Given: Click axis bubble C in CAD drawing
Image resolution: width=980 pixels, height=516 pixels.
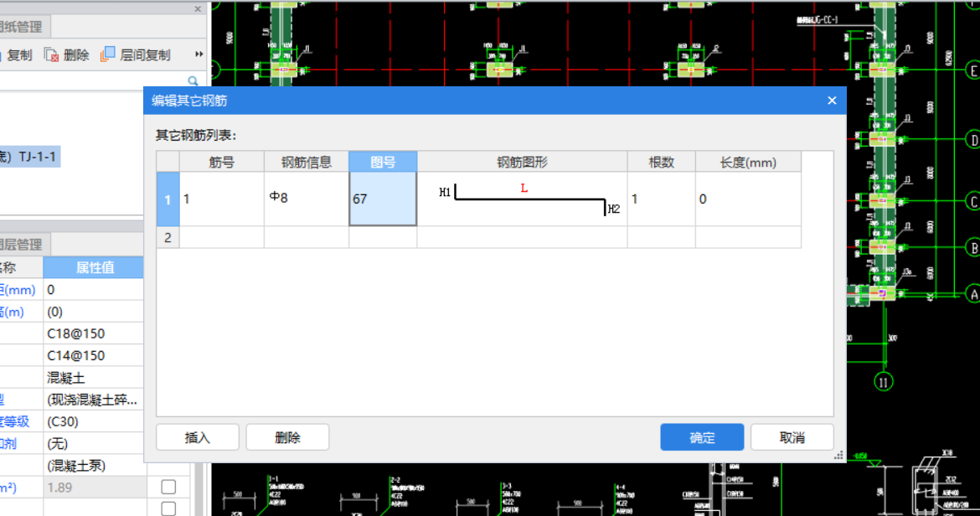Looking at the screenshot, I should coord(972,201).
